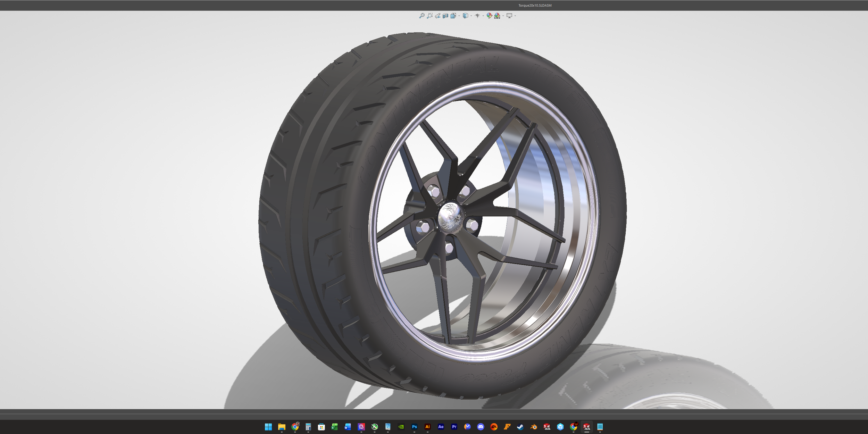
Task: Expand the Hide/Show Items dropdown arrow
Action: pos(483,16)
